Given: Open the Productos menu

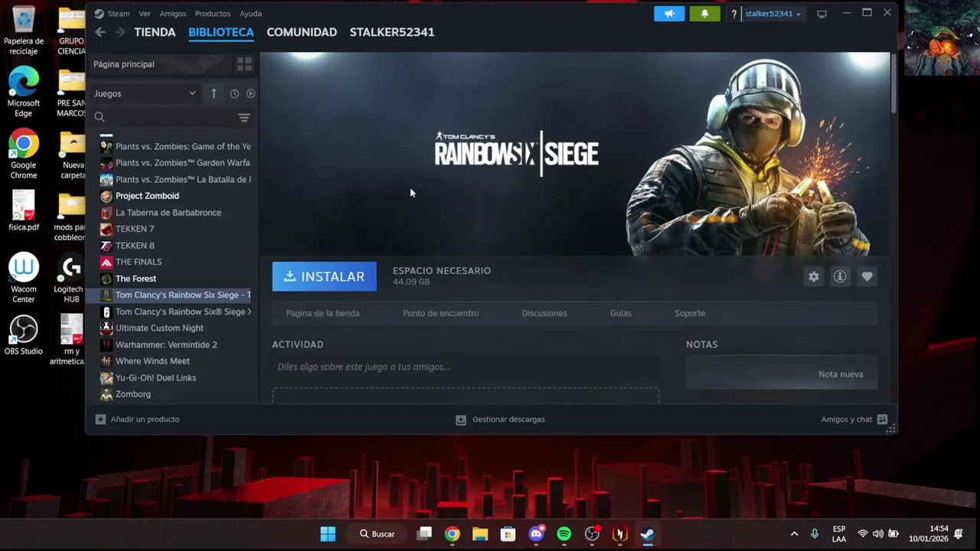Looking at the screenshot, I should [213, 14].
